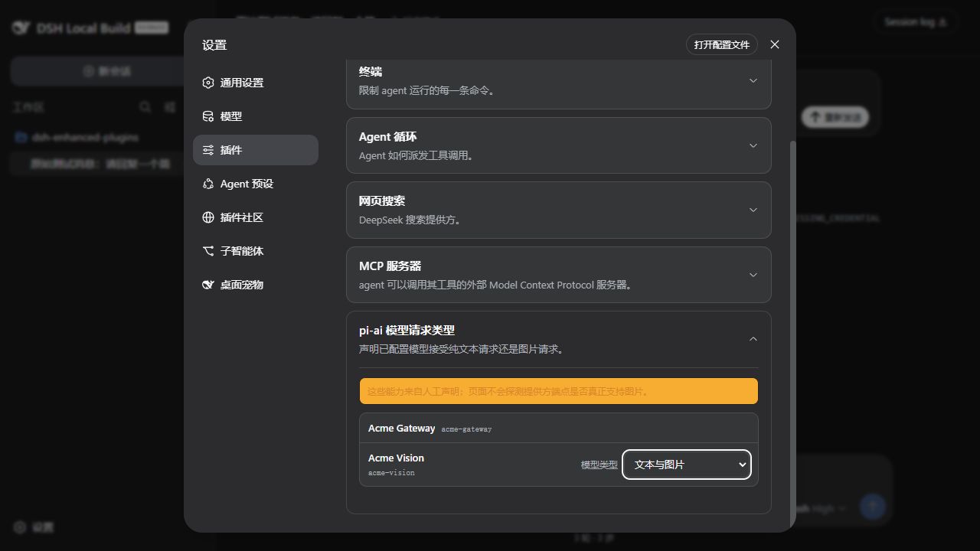The height and width of the screenshot is (551, 980).
Task: Click the General settings gear icon
Action: click(x=208, y=83)
